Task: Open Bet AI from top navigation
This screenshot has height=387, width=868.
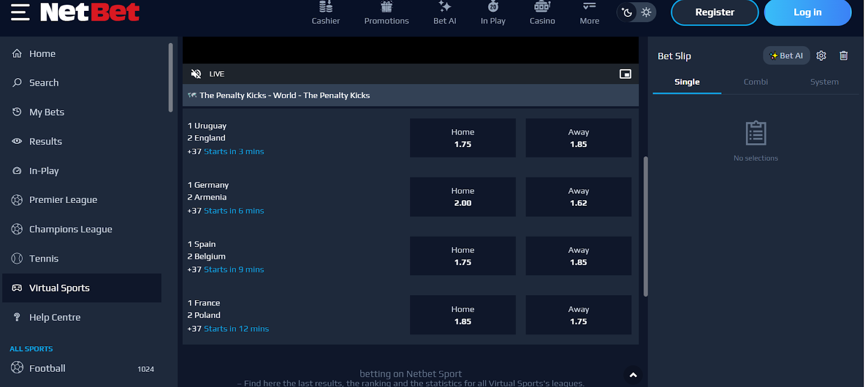Action: tap(444, 13)
